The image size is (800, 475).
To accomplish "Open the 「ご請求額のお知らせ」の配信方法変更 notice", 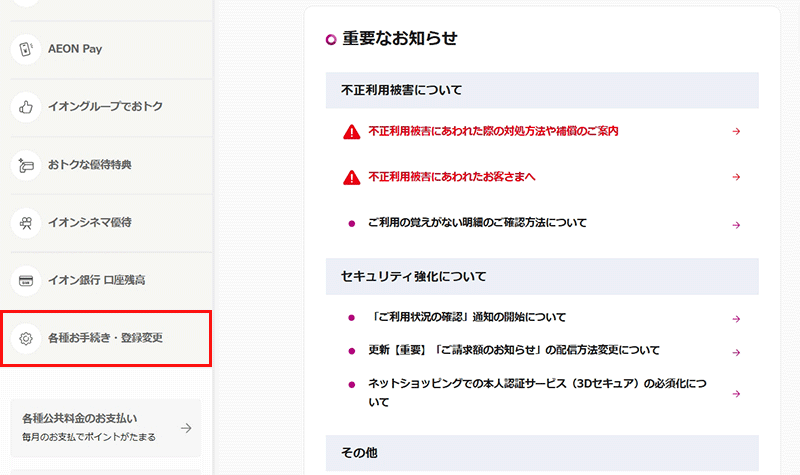I will [x=514, y=350].
